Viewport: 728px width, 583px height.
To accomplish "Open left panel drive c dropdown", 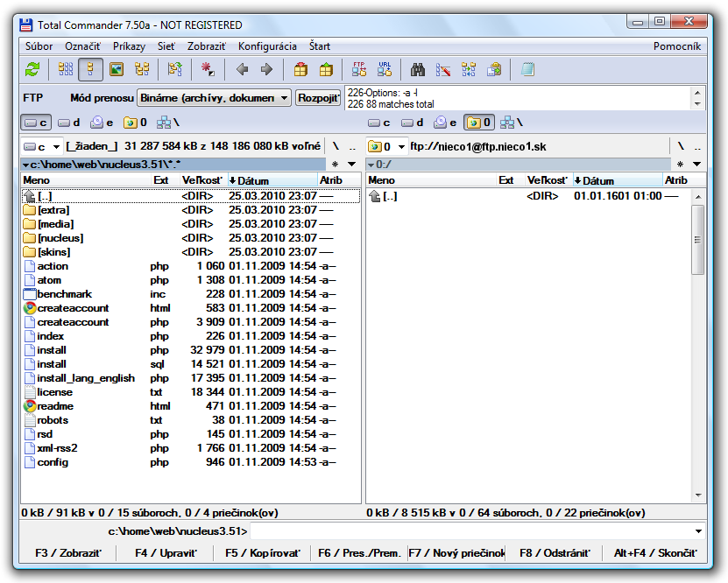I will point(42,147).
